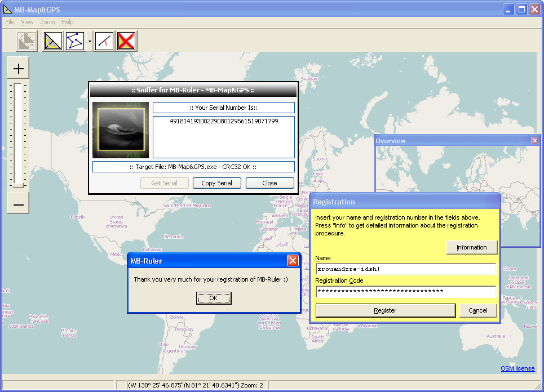Image resolution: width=544 pixels, height=392 pixels.
Task: Open the dropdown arrow beside the polyline tool
Action: pyautogui.click(x=90, y=41)
